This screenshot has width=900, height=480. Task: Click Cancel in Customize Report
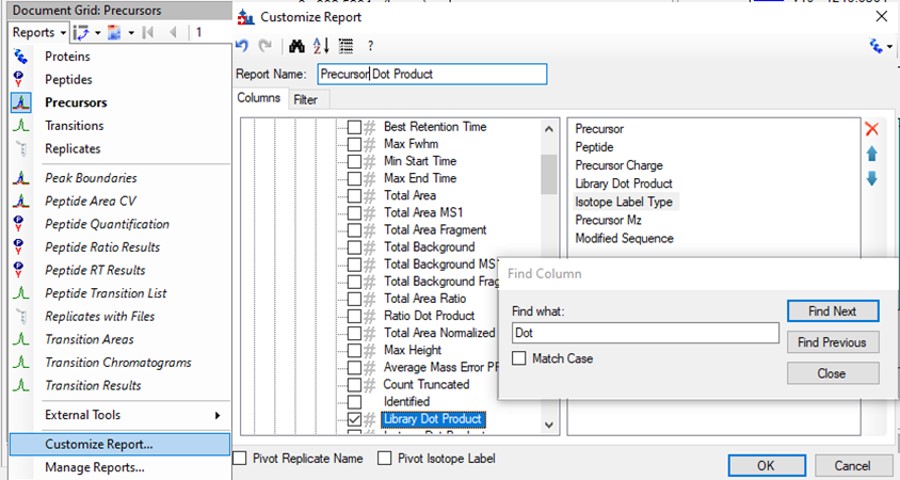[x=853, y=466]
